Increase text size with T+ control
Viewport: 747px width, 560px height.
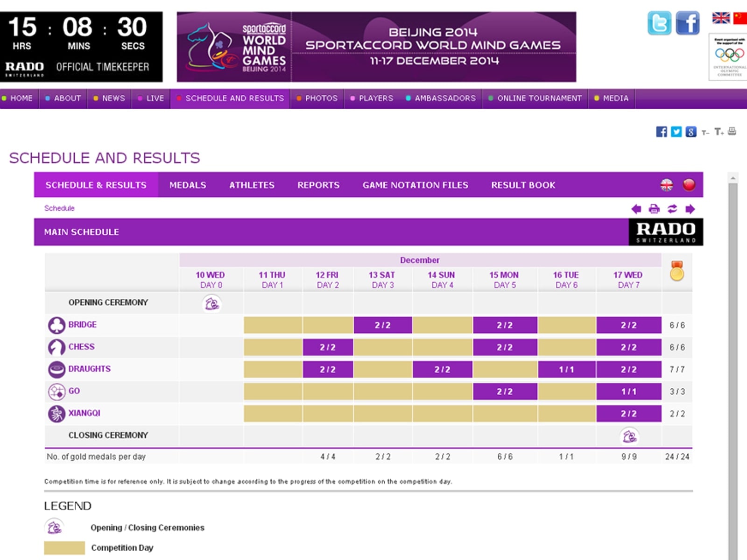coord(719,132)
